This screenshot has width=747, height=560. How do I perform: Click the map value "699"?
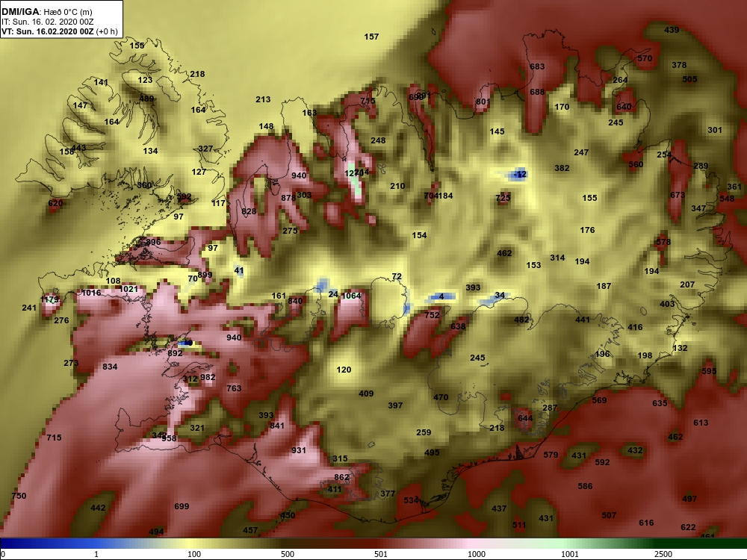[x=182, y=506]
